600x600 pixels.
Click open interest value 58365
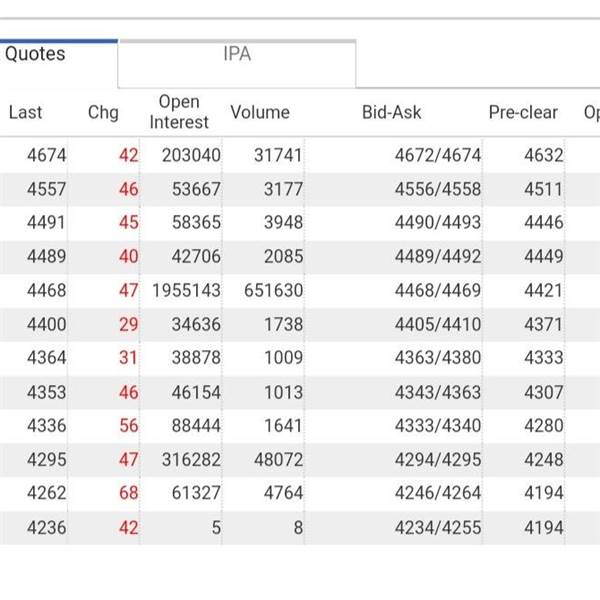pos(196,222)
